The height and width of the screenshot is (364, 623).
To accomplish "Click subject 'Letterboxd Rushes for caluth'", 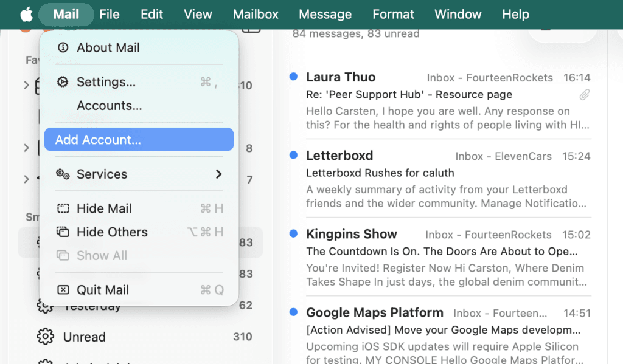I will pyautogui.click(x=380, y=173).
